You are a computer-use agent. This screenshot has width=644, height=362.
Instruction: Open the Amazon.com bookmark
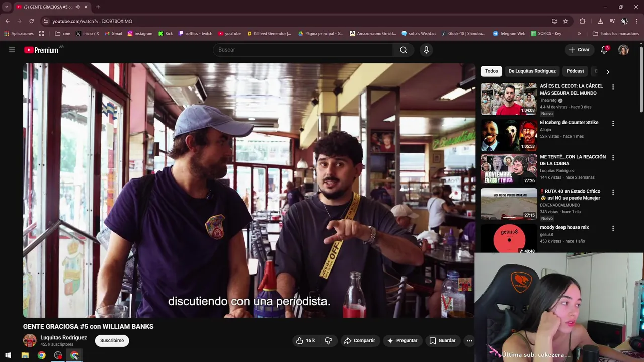point(373,34)
